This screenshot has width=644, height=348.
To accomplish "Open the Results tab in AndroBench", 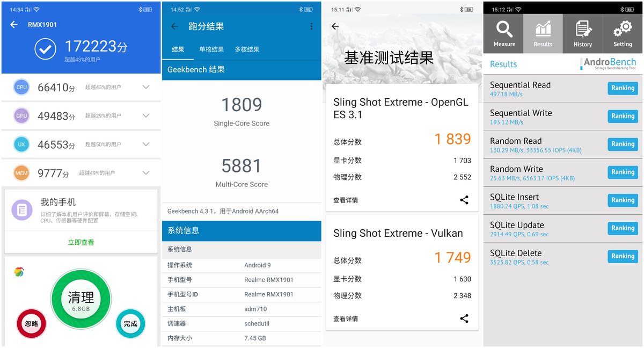I will [543, 33].
